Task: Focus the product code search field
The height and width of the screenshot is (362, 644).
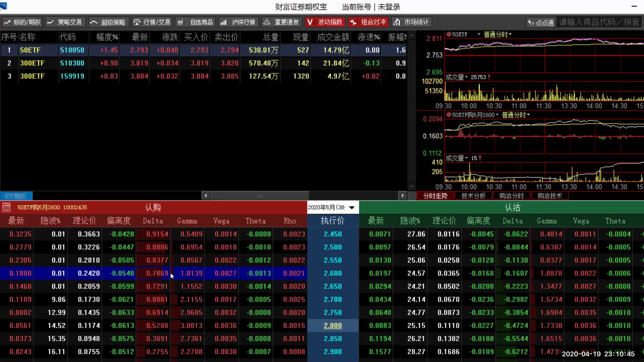Action: 600,22
